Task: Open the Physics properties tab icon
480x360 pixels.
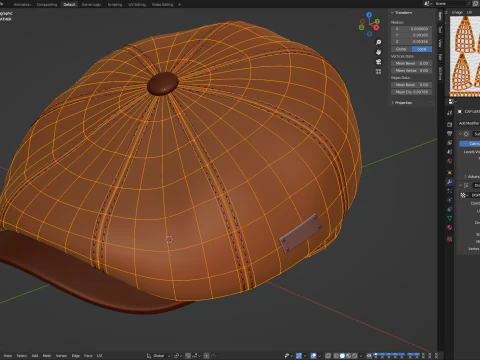Action: [450, 200]
